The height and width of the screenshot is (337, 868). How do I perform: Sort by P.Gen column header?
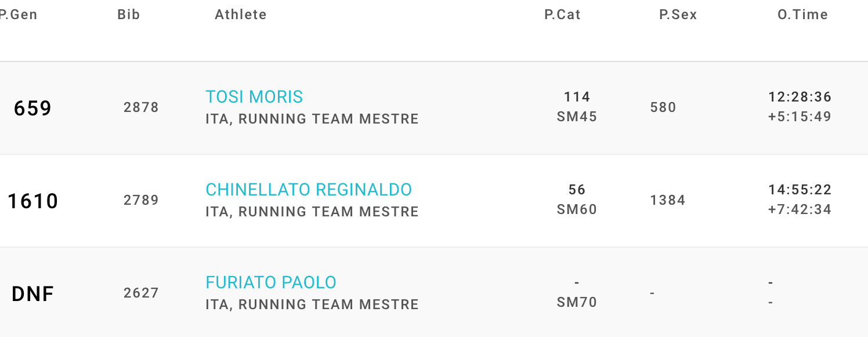pyautogui.click(x=19, y=15)
